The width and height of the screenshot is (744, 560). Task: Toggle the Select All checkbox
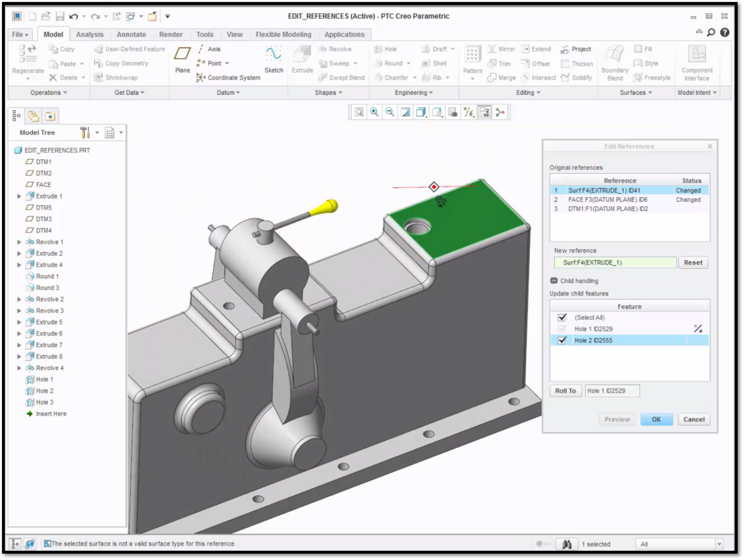coord(562,317)
